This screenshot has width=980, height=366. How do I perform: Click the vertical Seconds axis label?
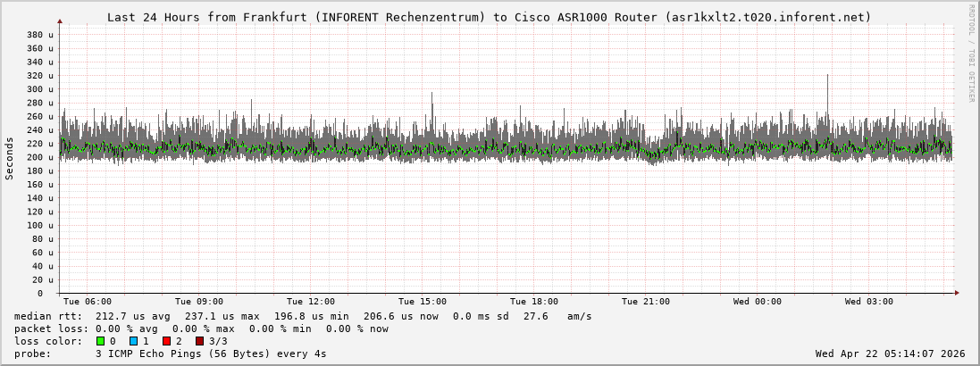pyautogui.click(x=10, y=159)
